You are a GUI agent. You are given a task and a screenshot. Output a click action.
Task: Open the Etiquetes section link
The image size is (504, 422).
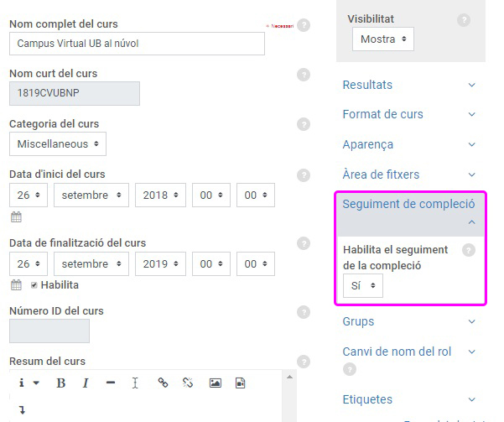367,399
